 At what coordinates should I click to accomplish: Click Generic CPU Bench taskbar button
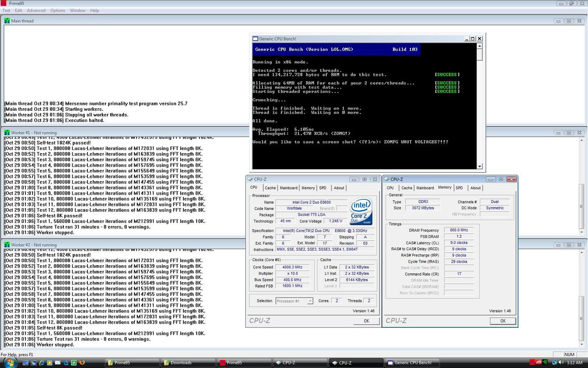(x=411, y=363)
